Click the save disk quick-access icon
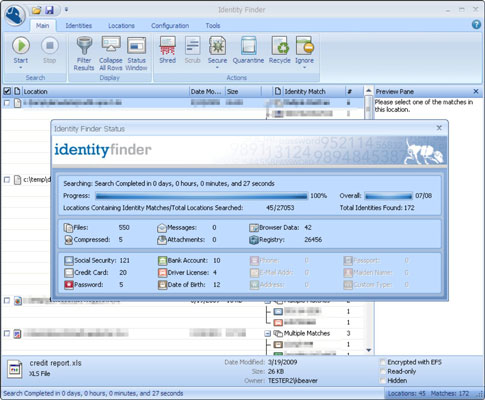485x400 pixels. click(x=50, y=10)
